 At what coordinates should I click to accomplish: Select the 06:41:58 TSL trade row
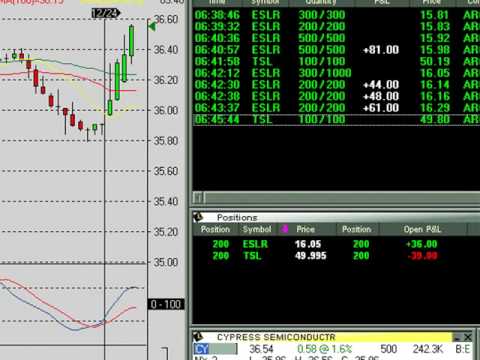click(x=336, y=61)
